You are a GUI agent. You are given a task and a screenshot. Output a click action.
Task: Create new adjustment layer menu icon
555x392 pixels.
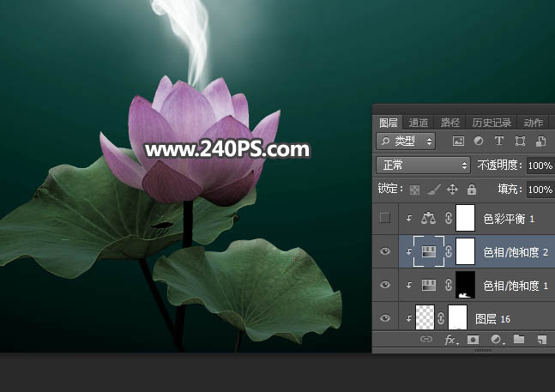coord(496,340)
